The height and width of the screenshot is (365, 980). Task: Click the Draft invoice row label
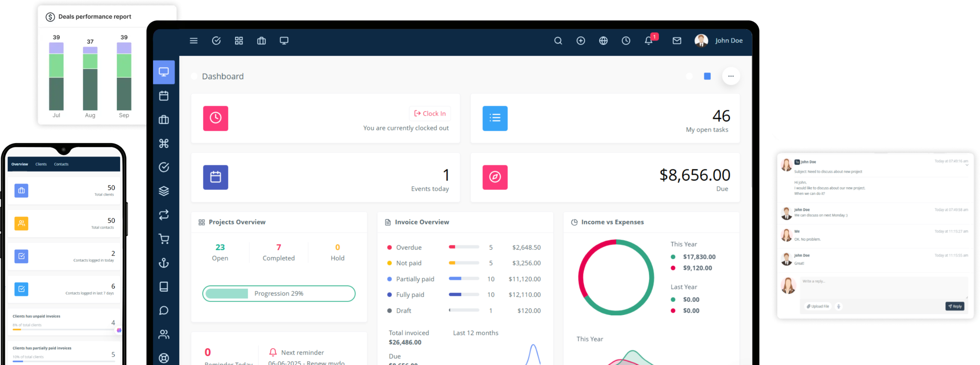[403, 310]
